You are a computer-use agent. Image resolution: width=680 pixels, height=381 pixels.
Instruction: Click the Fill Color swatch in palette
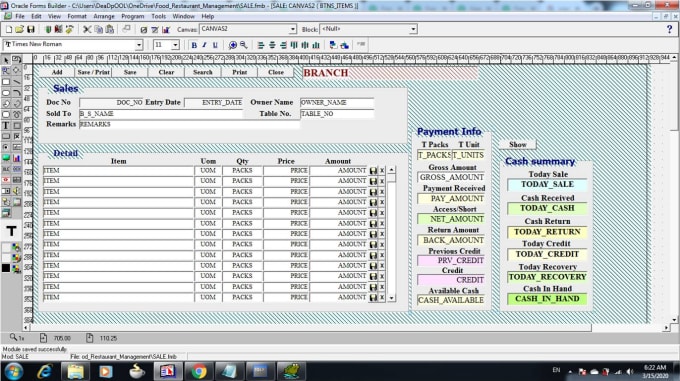tap(6, 247)
